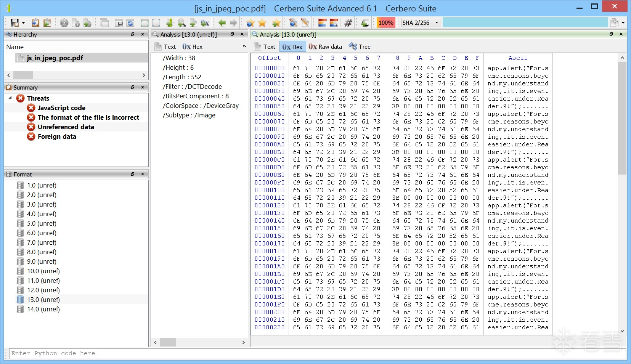Go forward with the grey right arrow
Viewport: 631px width, 364px height.
(233, 23)
